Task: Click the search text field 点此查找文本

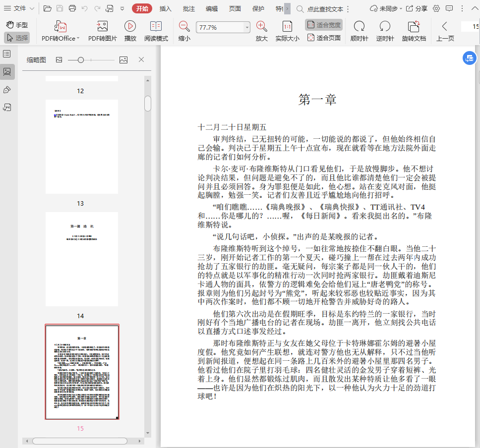Action: tap(325, 9)
